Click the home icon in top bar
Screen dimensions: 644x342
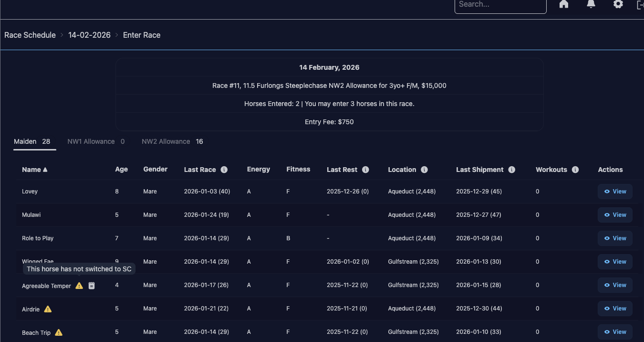pos(564,4)
